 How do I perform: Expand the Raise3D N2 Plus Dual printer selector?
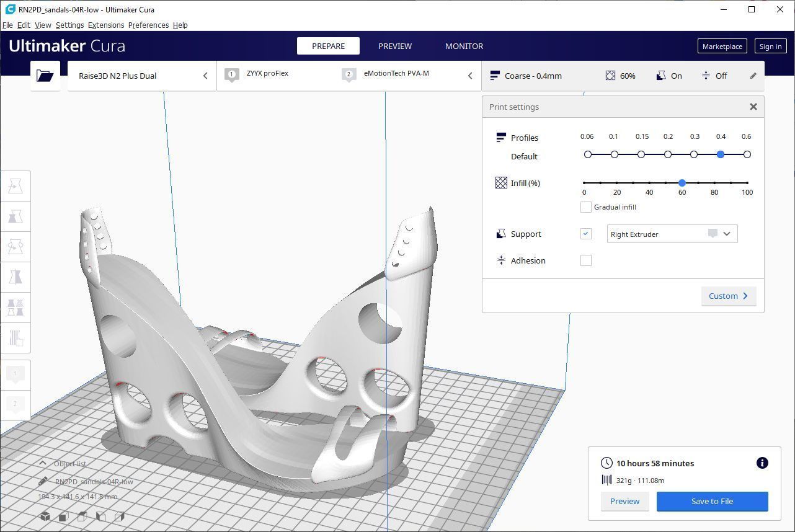tap(142, 76)
